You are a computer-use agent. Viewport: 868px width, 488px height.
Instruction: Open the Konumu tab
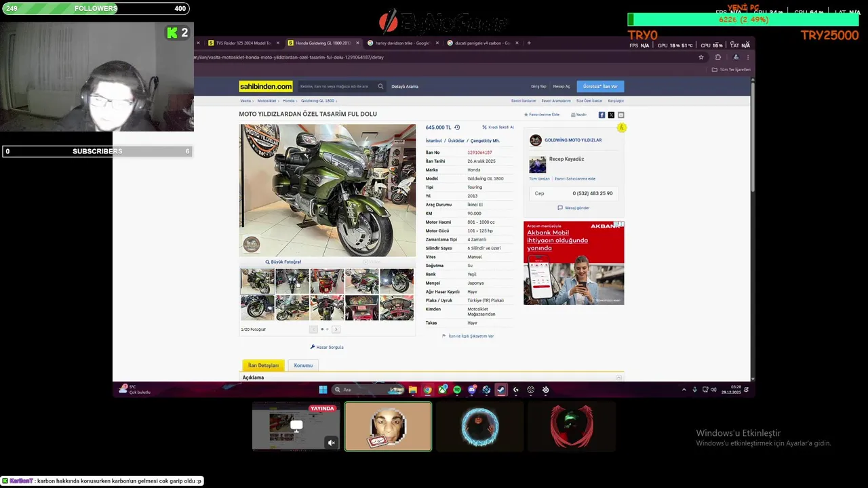point(303,365)
